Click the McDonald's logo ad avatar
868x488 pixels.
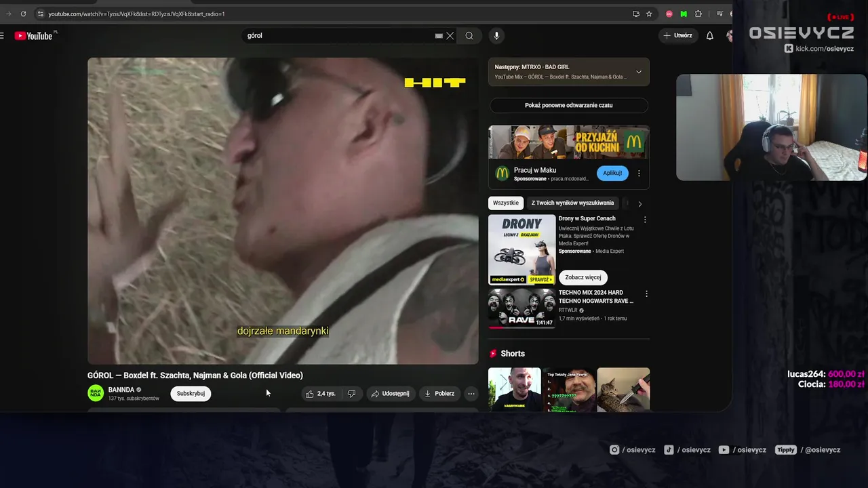(502, 174)
